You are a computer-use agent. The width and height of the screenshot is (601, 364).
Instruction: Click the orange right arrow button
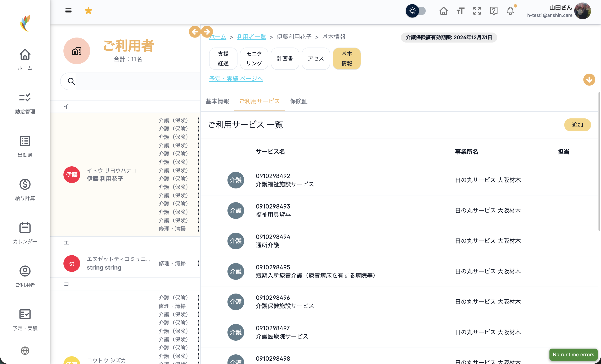point(207,32)
